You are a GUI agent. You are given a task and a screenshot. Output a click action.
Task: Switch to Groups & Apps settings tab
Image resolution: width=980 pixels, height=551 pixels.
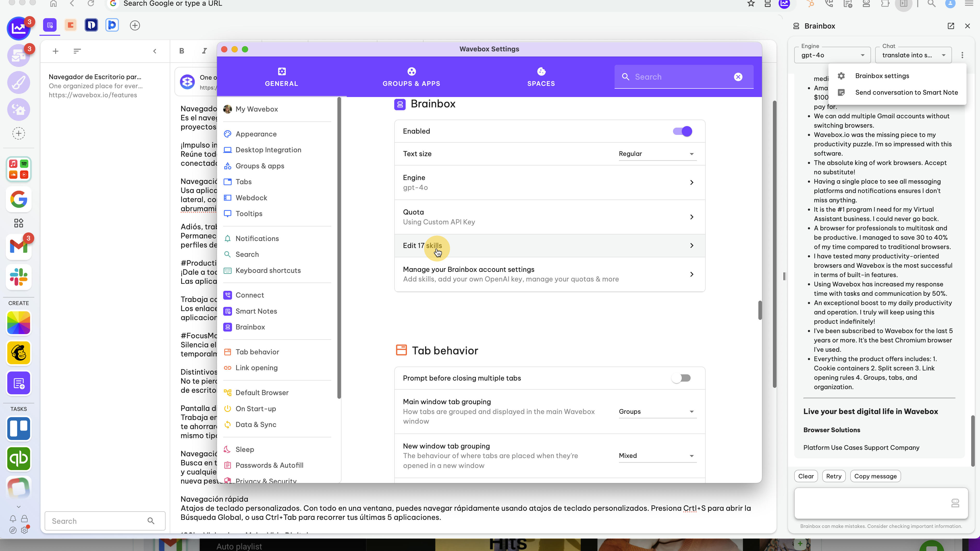411,77
